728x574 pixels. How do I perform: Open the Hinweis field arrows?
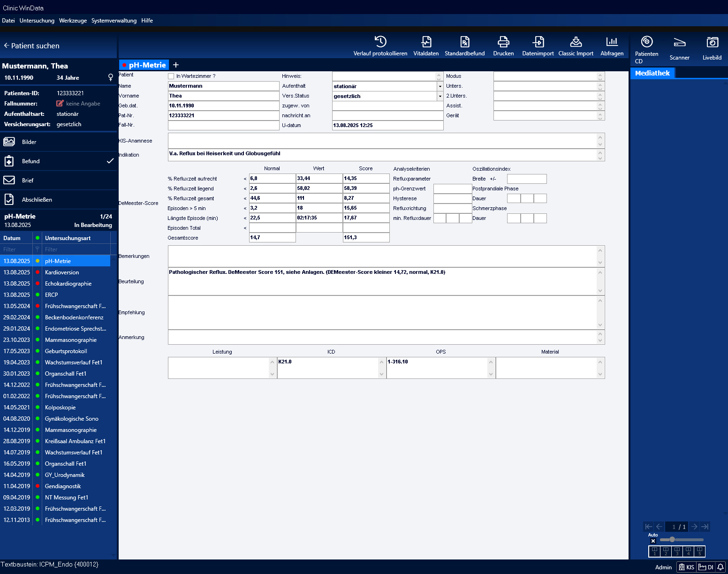tap(439, 76)
